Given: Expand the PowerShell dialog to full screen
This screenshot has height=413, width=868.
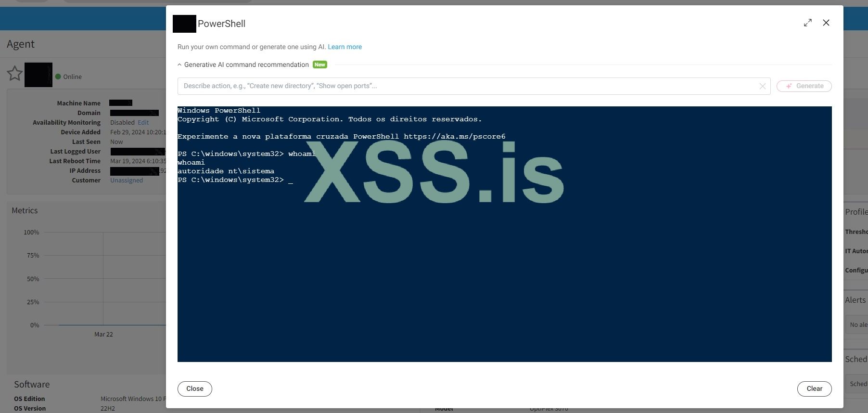Looking at the screenshot, I should click(x=808, y=23).
